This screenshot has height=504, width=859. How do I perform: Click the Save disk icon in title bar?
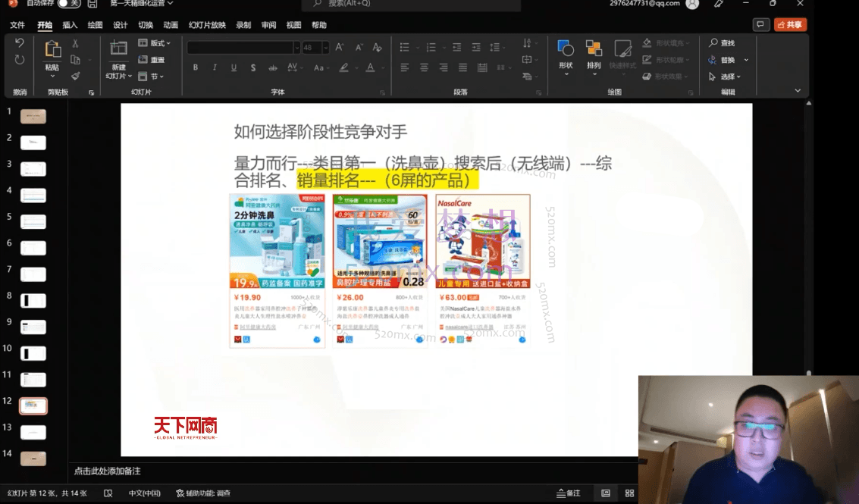92,4
